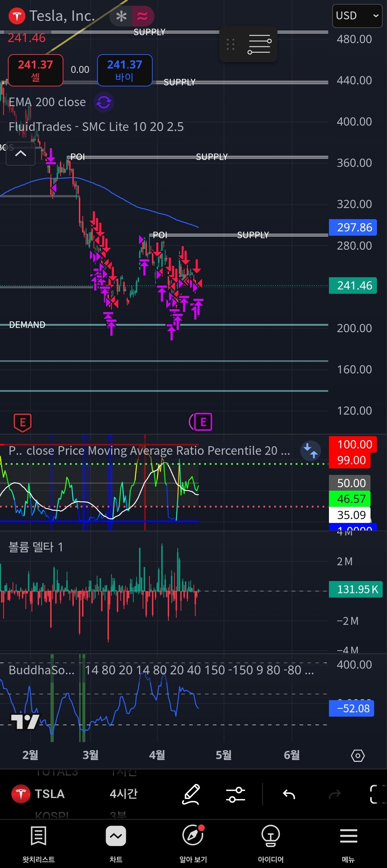
Task: Tap the TradingView logo on the chart
Action: click(25, 722)
